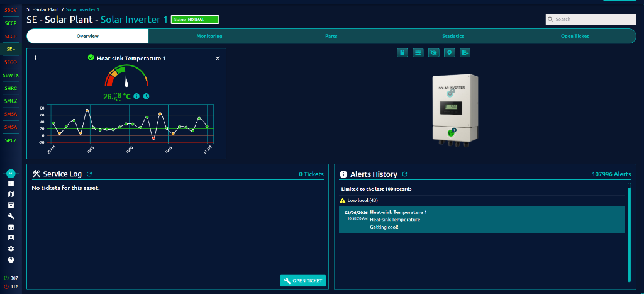Toggle the sliders filter icon above inverter
The height and width of the screenshot is (294, 644).
418,53
